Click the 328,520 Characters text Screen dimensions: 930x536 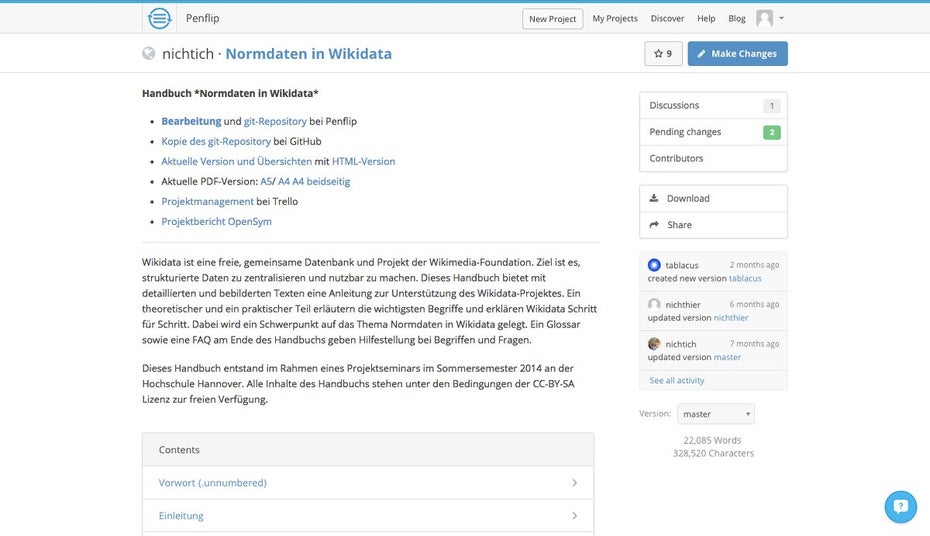(714, 454)
